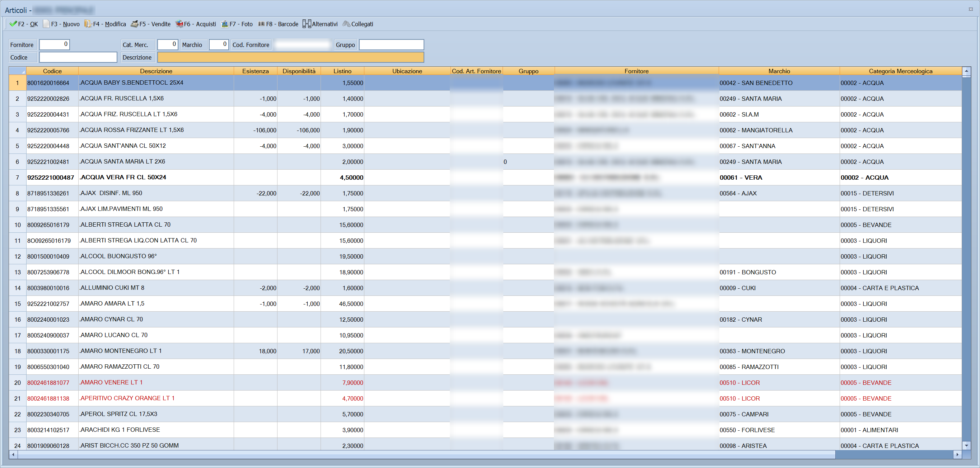The image size is (980, 468).
Task: Click horizontal scrollbar right arrow
Action: point(957,454)
